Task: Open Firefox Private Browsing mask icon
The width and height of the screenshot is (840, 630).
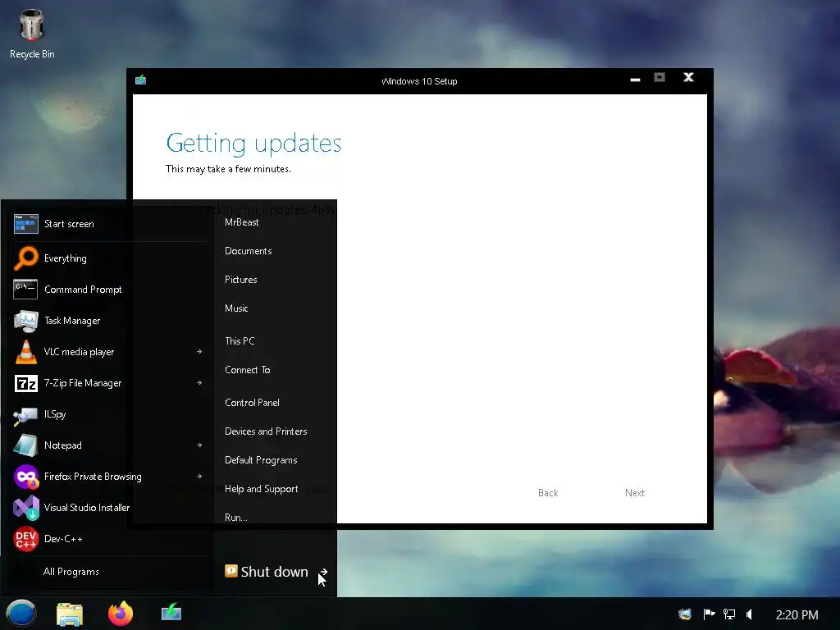Action: coord(25,477)
